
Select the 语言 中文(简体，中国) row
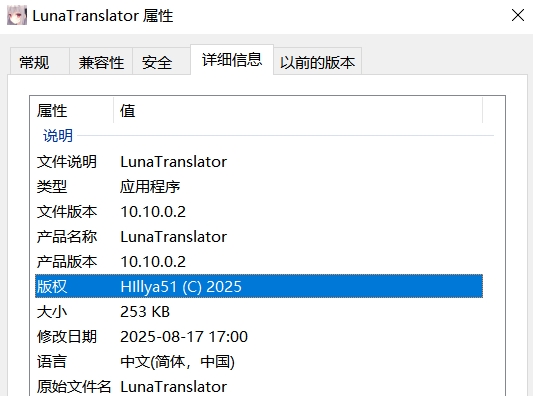click(259, 361)
